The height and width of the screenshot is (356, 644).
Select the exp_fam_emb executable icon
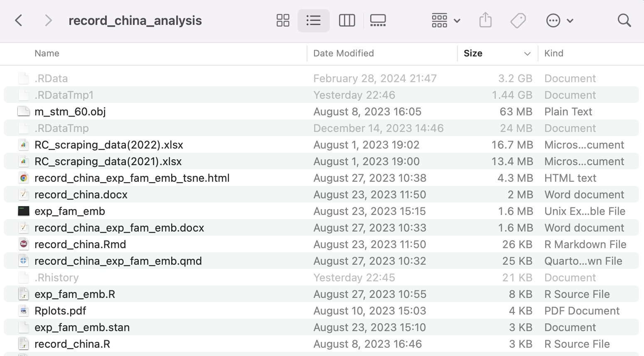pyautogui.click(x=24, y=211)
